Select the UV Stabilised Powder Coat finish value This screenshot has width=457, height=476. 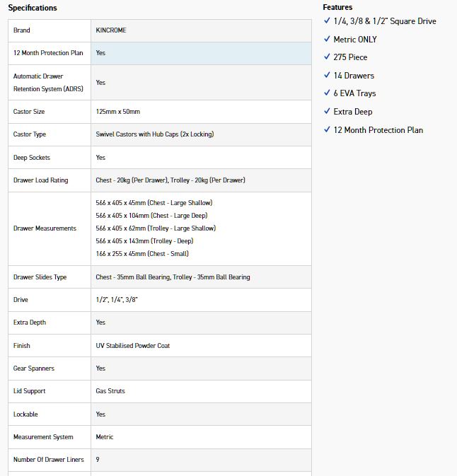tap(132, 346)
